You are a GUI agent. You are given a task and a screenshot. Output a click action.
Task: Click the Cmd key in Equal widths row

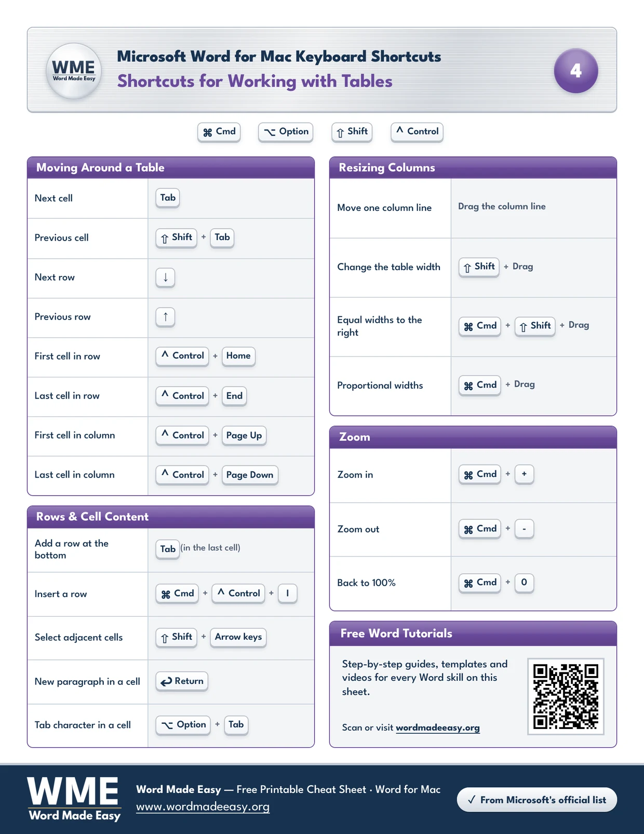coord(480,326)
